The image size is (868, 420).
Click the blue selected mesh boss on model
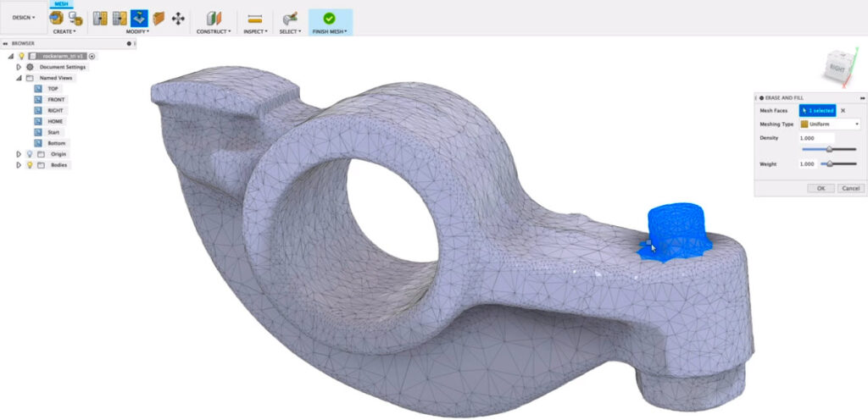(x=676, y=231)
